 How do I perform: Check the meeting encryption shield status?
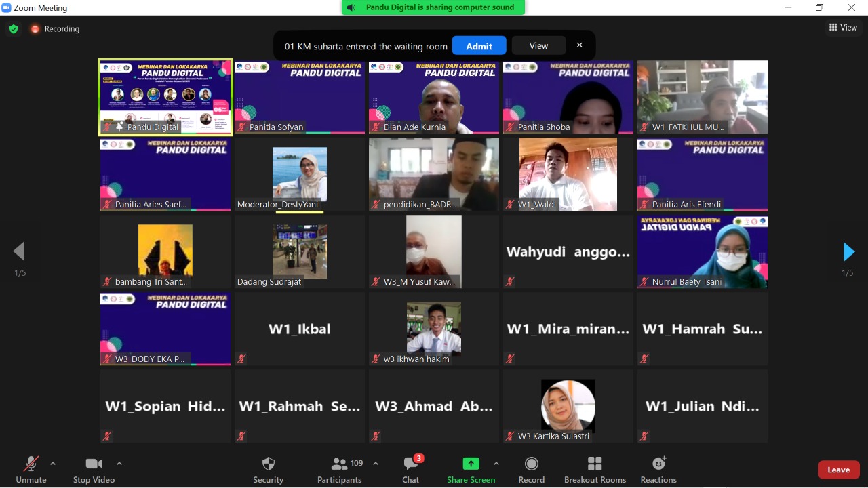[13, 29]
